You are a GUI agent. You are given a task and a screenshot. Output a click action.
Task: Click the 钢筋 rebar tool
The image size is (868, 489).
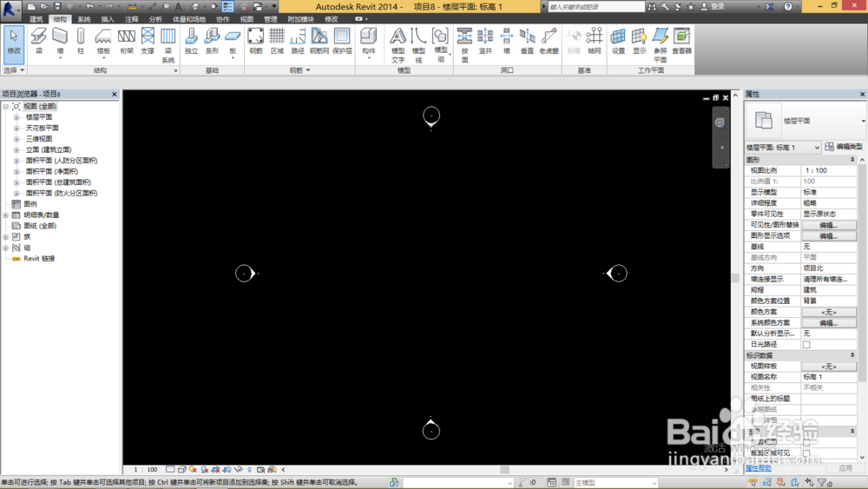pyautogui.click(x=256, y=41)
